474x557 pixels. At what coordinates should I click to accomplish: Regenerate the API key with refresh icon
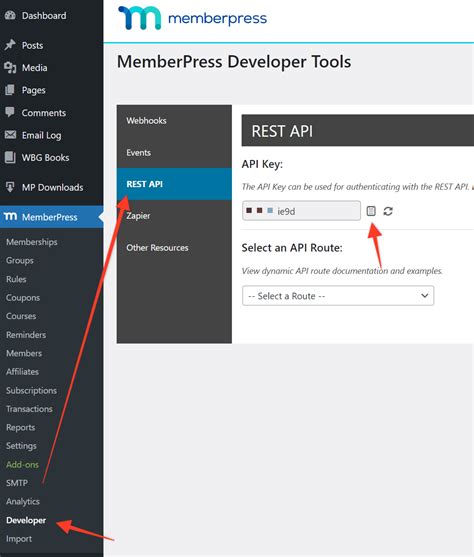point(388,211)
